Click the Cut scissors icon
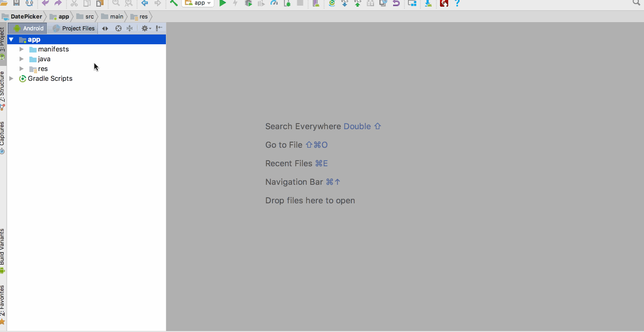The height and width of the screenshot is (332, 644). pos(74,3)
